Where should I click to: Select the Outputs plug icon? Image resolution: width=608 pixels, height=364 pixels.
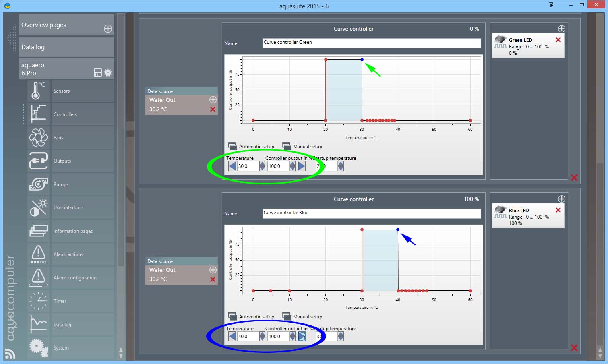coord(38,161)
